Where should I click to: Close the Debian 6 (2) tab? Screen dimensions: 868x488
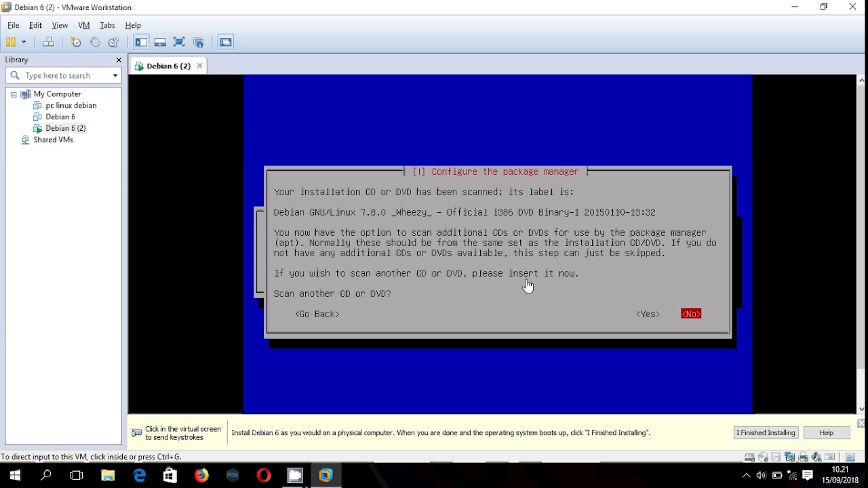click(199, 66)
